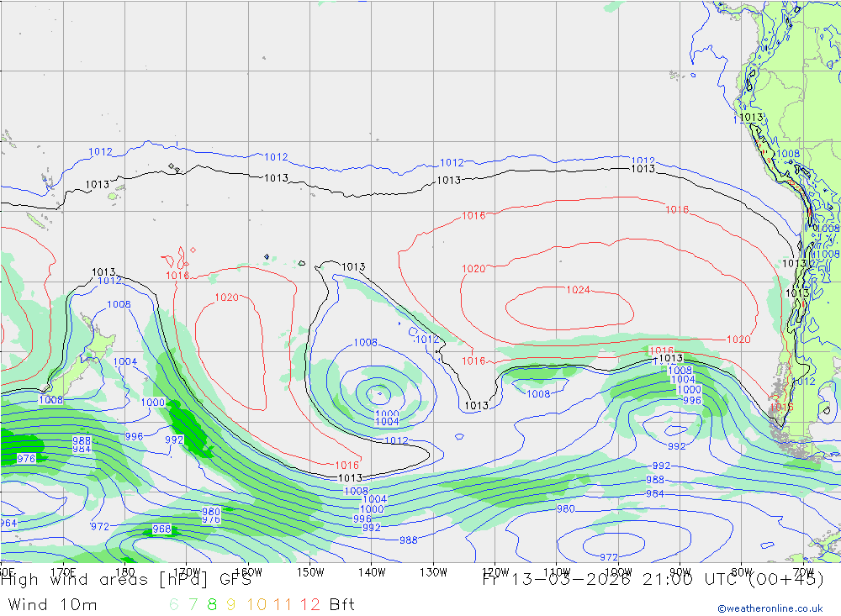This screenshot has height=616, width=841.
Task: Open the weatheronline.co.uk copyright link
Action: (770, 608)
